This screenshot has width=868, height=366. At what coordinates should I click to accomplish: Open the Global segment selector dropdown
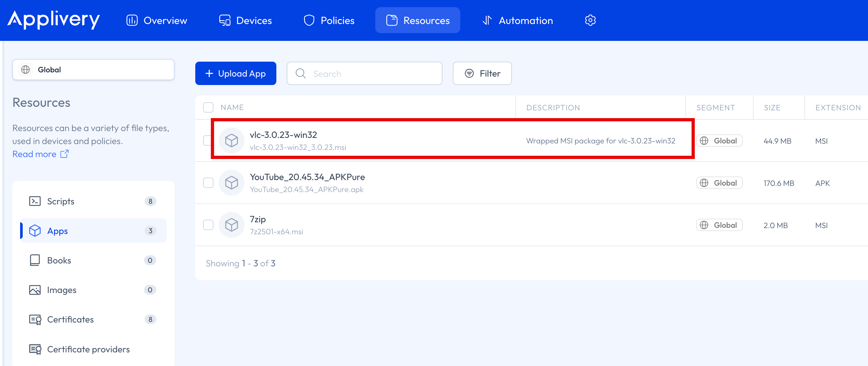[93, 70]
